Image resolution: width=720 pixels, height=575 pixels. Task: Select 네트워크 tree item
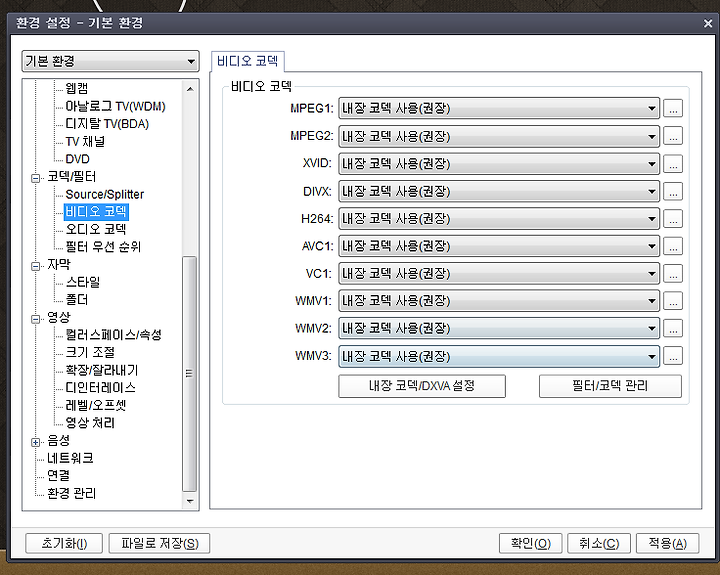click(70, 458)
